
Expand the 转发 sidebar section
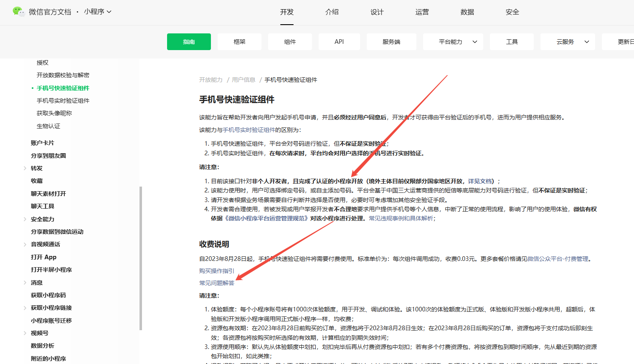coord(25,168)
